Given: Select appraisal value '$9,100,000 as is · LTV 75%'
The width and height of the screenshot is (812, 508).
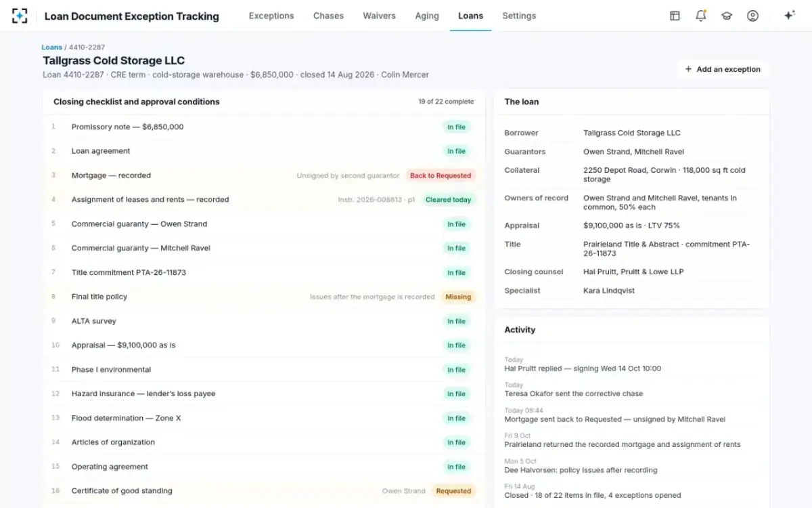Looking at the screenshot, I should click(631, 226).
